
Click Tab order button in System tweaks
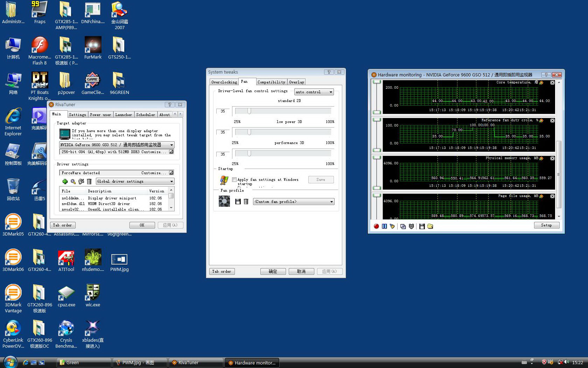(222, 272)
